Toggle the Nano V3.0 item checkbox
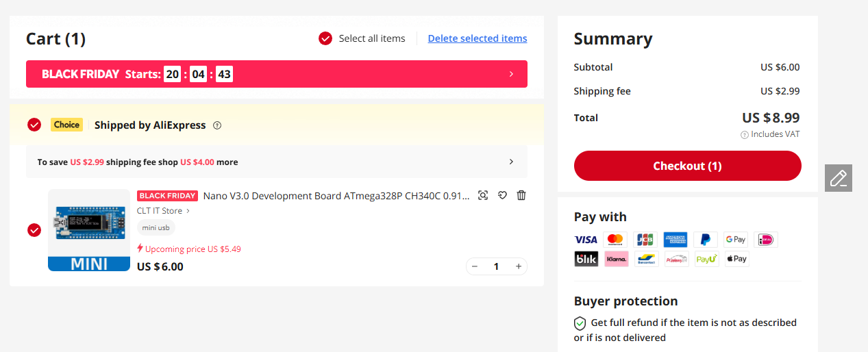 tap(34, 230)
